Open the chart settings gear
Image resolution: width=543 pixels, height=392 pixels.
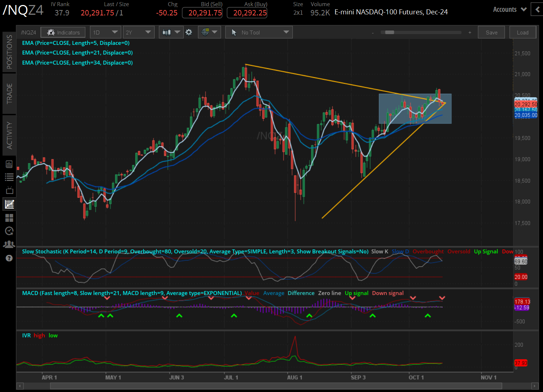click(188, 32)
